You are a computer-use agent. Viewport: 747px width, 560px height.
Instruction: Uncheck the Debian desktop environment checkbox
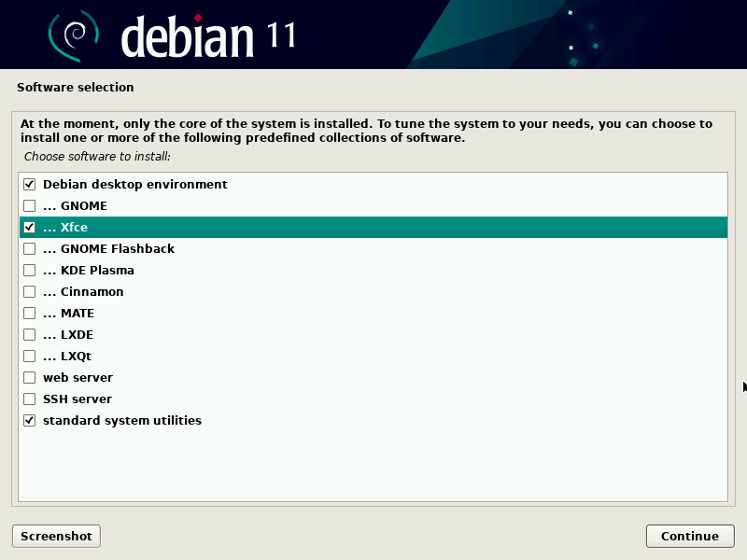coord(30,184)
